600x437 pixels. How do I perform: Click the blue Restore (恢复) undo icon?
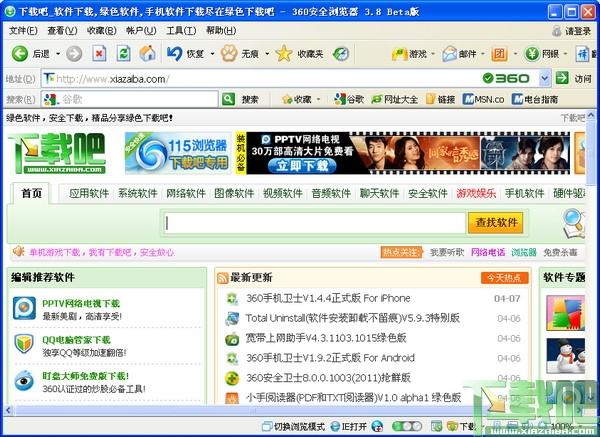tap(174, 54)
